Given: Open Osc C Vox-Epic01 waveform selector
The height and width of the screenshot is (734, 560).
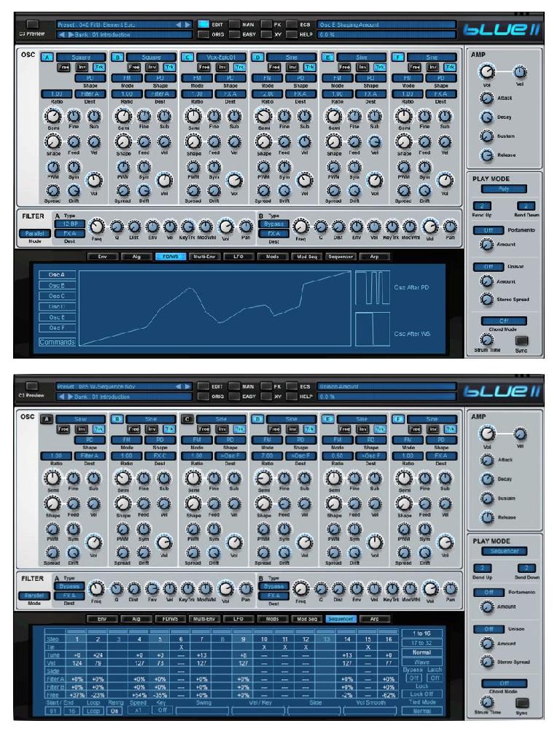Looking at the screenshot, I should 222,57.
